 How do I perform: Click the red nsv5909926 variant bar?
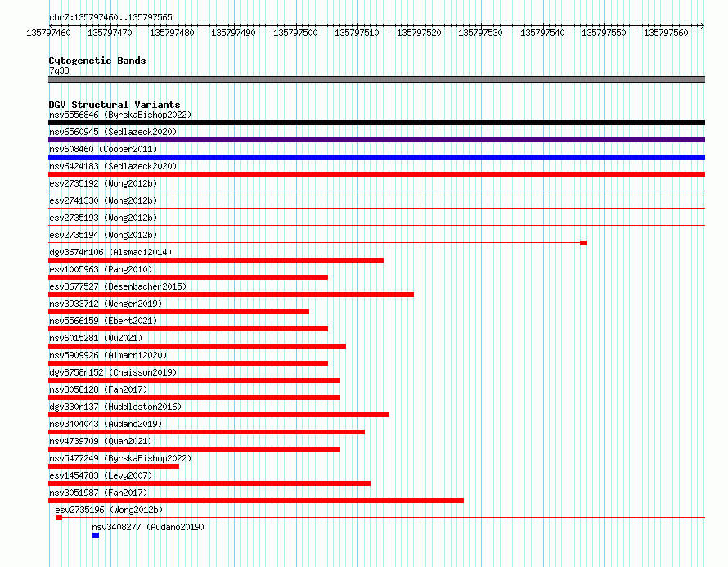click(x=188, y=363)
